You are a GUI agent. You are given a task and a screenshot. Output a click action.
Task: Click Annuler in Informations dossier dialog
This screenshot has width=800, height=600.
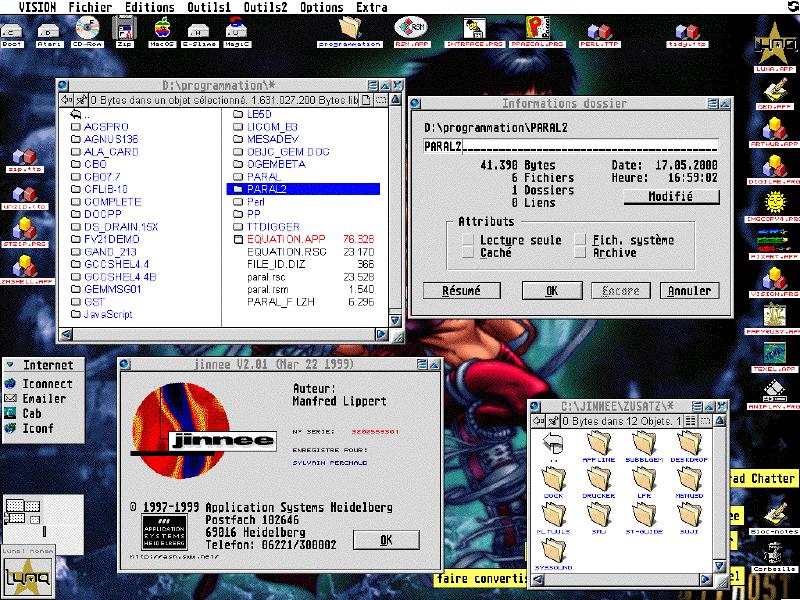[689, 291]
